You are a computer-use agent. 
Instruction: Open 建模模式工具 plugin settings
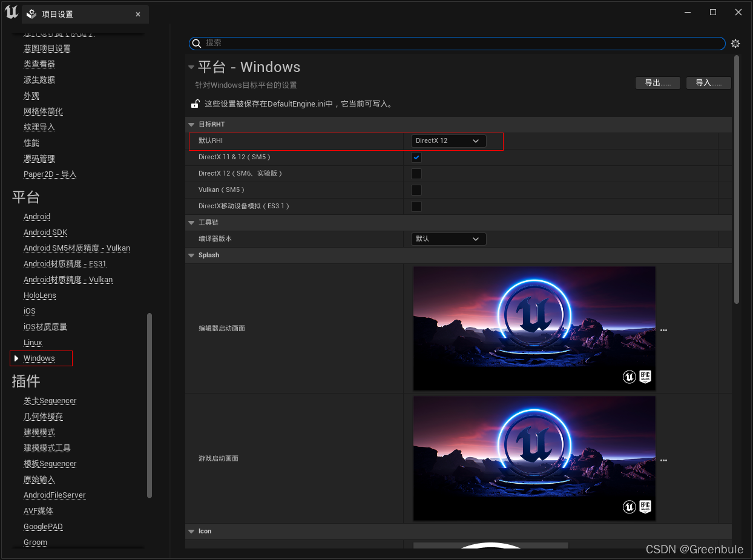[x=47, y=448]
